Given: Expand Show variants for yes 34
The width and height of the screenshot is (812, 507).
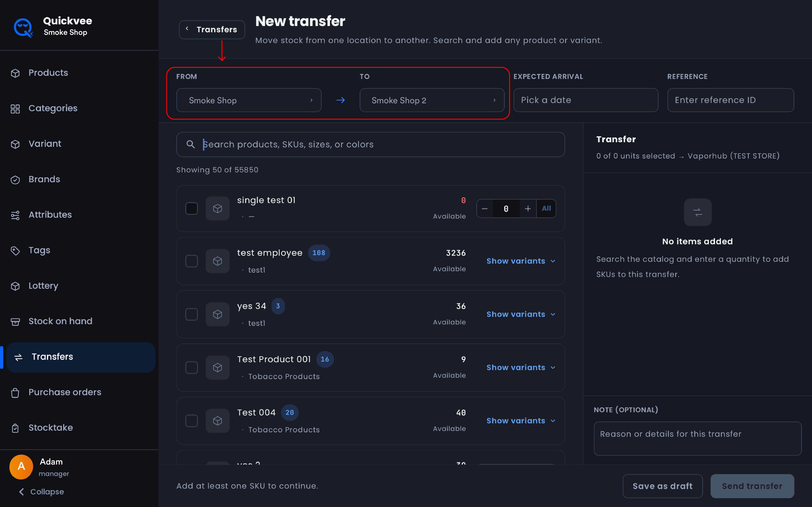Looking at the screenshot, I should [521, 314].
